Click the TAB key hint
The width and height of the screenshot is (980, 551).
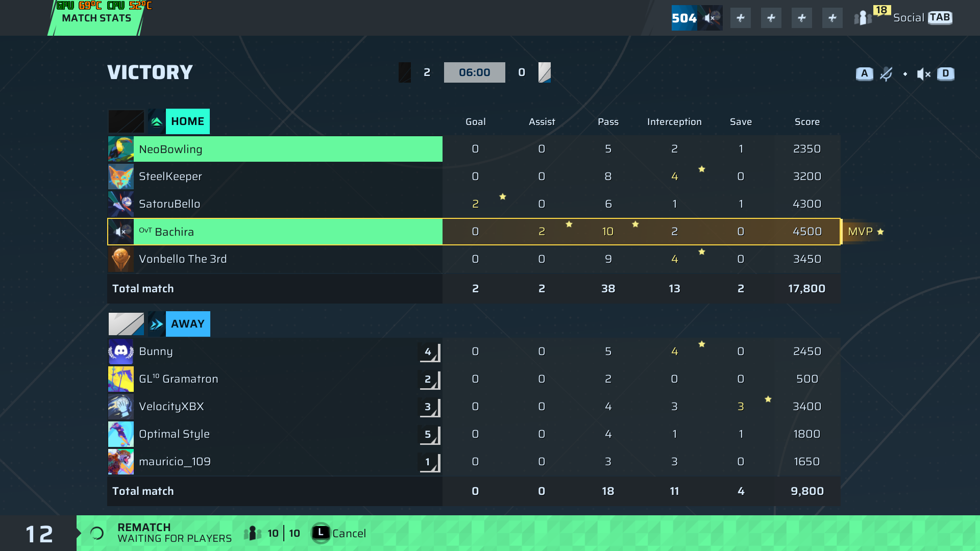click(940, 17)
